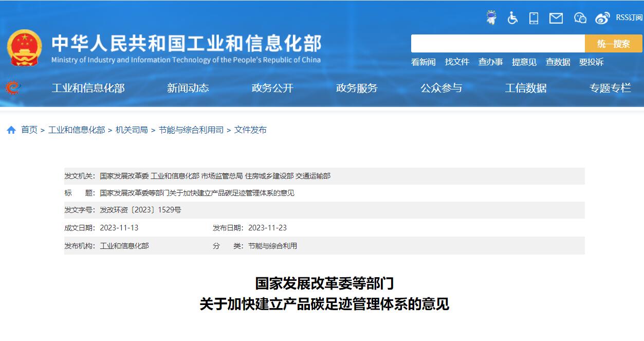
Task: Select 政务公开 in main navigation
Action: [272, 88]
